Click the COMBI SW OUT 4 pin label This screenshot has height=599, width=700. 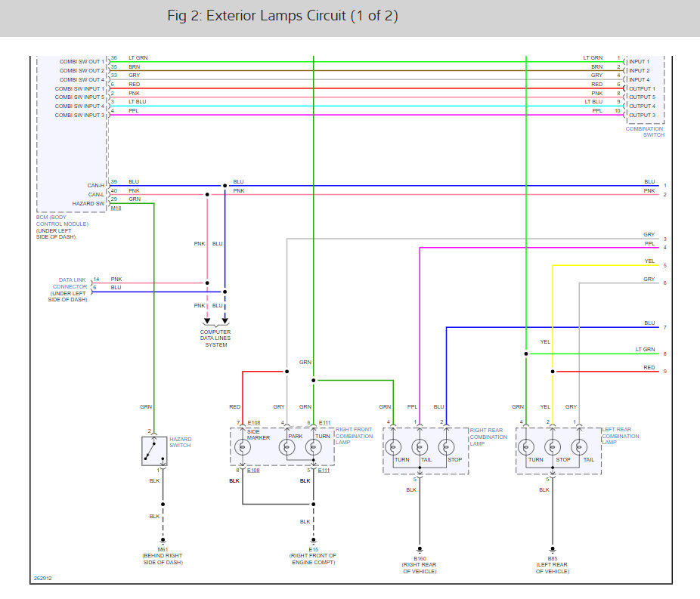coord(82,79)
